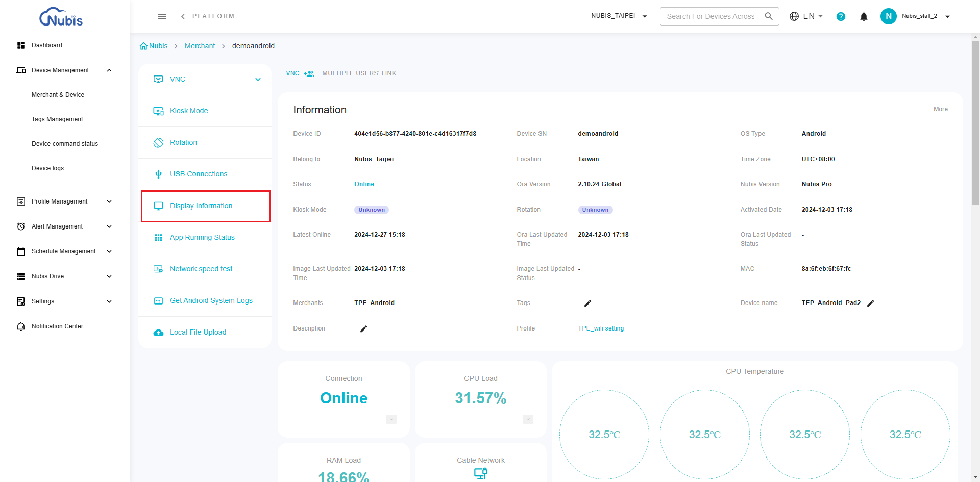Open Device command status item
This screenshot has width=980, height=482.
[65, 144]
